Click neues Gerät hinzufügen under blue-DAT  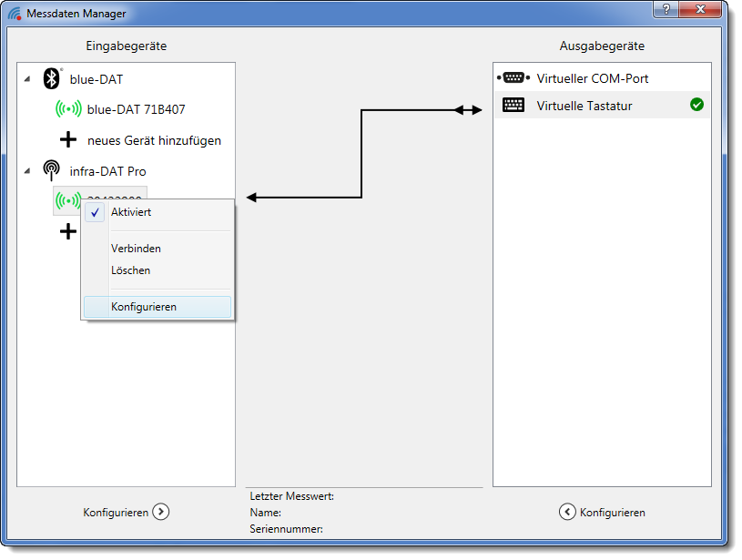[154, 140]
